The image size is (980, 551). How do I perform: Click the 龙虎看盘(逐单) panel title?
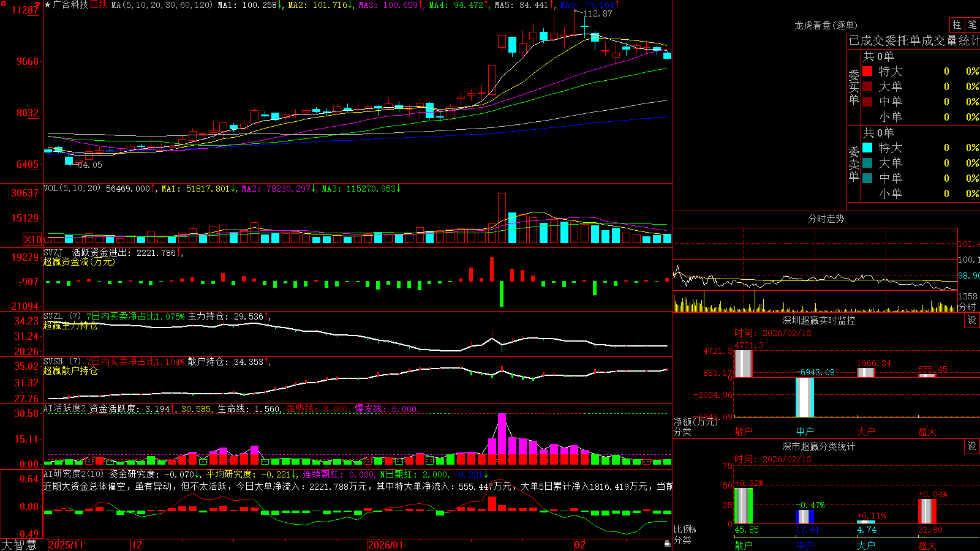826,25
